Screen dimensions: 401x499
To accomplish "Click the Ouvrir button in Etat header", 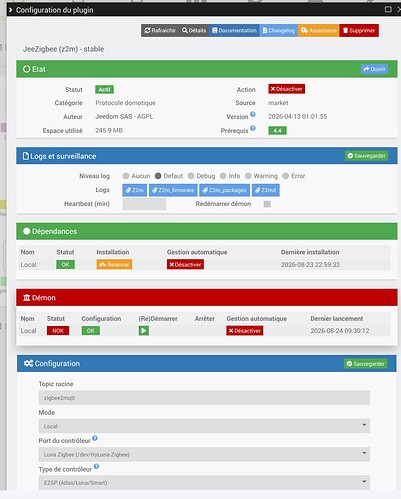I will 374,69.
